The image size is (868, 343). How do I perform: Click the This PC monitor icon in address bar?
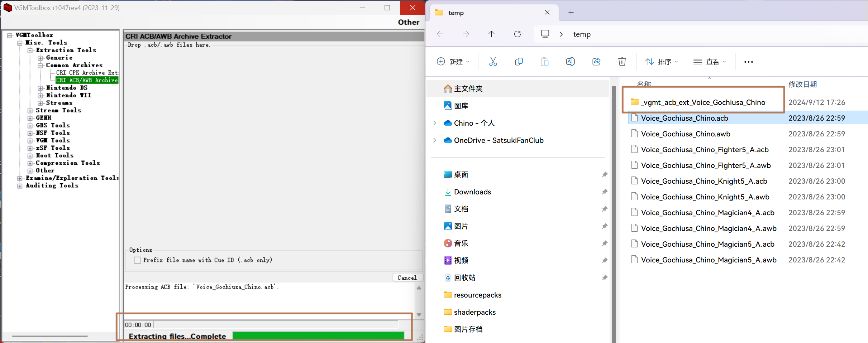[545, 34]
